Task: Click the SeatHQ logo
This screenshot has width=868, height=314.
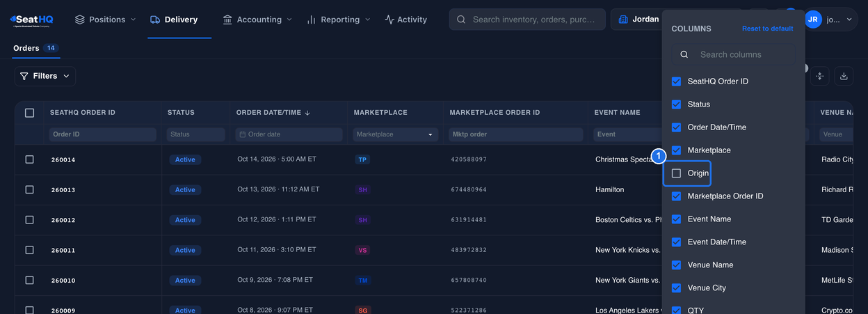Action: click(31, 19)
